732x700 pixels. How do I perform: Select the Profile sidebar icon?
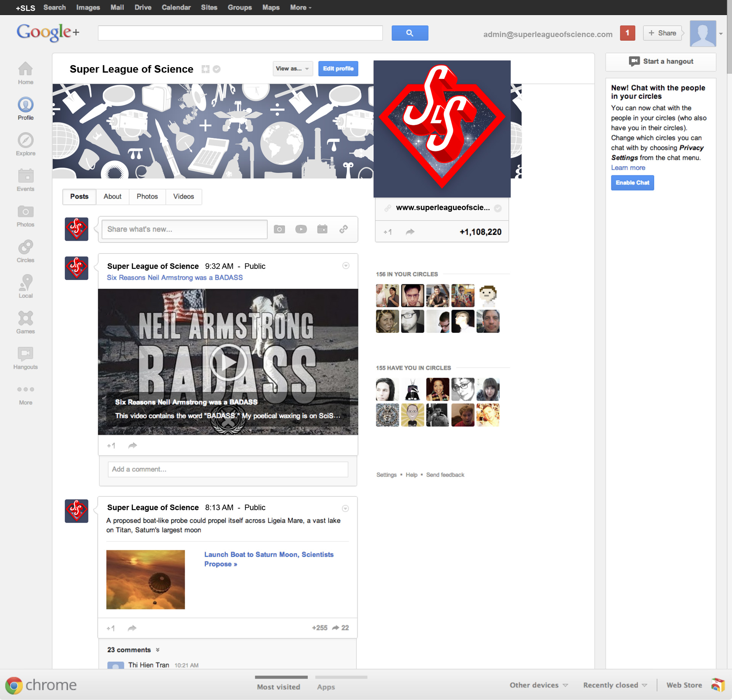tap(26, 109)
